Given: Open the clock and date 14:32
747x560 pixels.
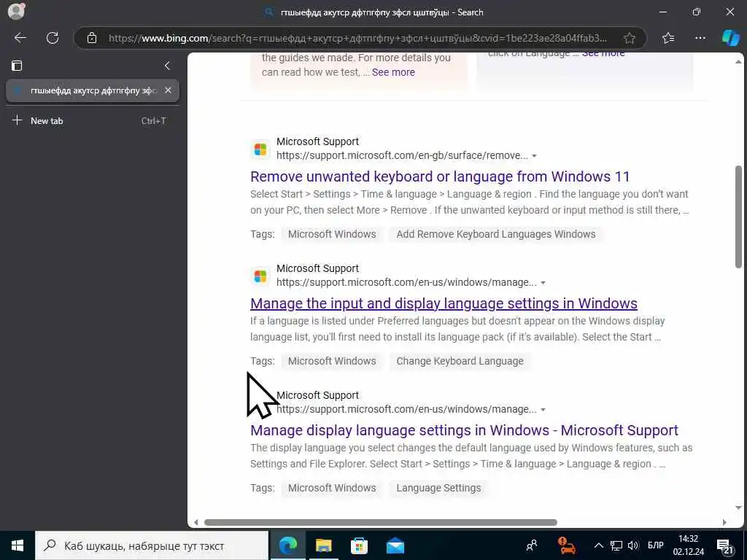Looking at the screenshot, I should pyautogui.click(x=689, y=545).
